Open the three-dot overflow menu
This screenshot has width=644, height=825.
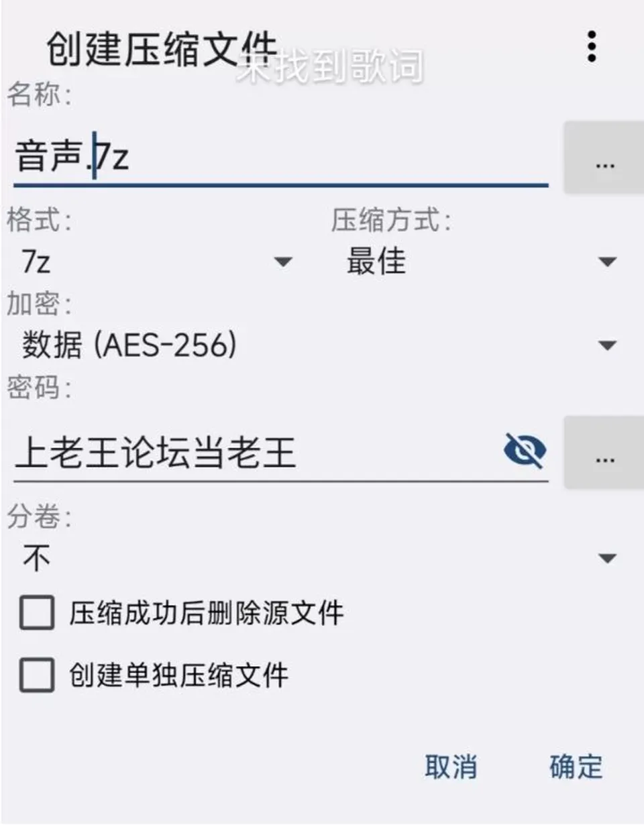[x=591, y=46]
